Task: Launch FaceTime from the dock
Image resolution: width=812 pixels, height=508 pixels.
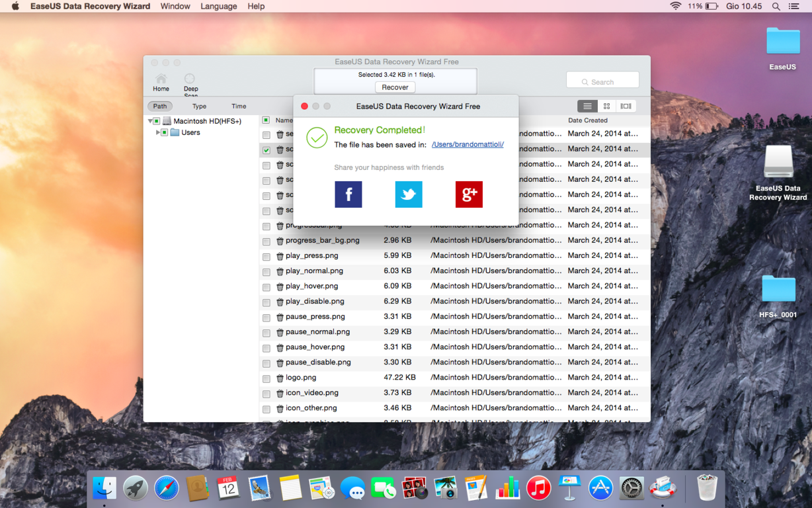Action: tap(384, 489)
